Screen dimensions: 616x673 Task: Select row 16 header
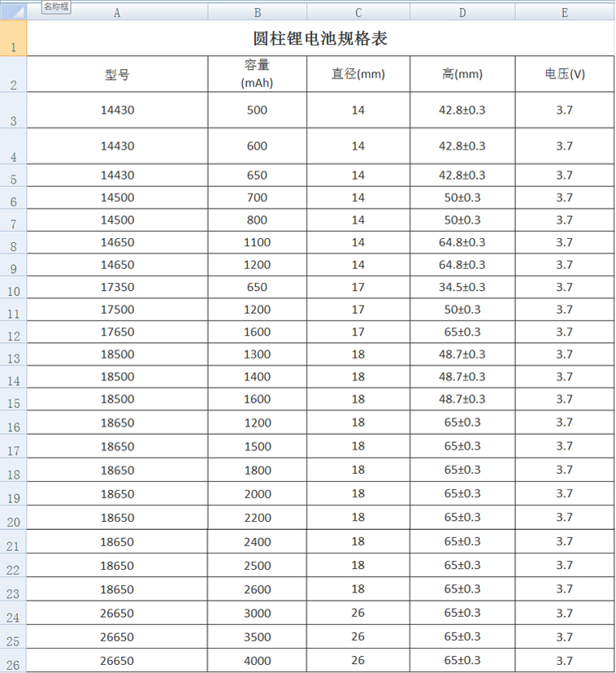13,423
